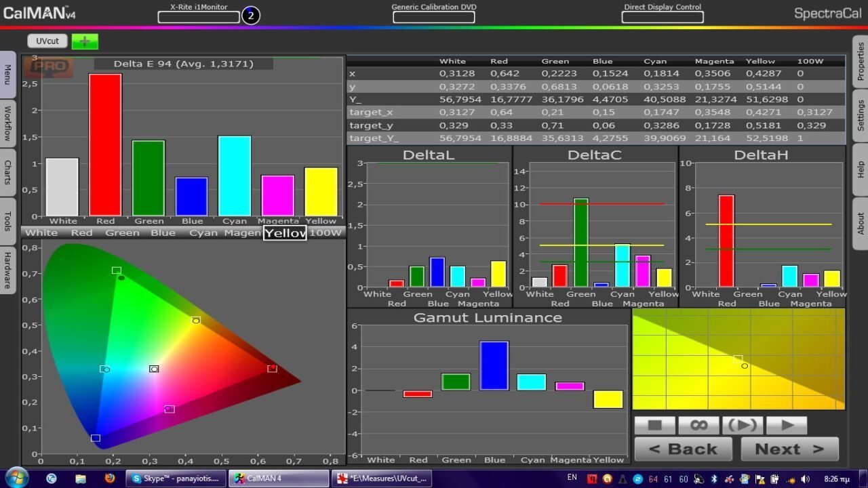
Task: Open the Properties side panel
Action: click(861, 62)
